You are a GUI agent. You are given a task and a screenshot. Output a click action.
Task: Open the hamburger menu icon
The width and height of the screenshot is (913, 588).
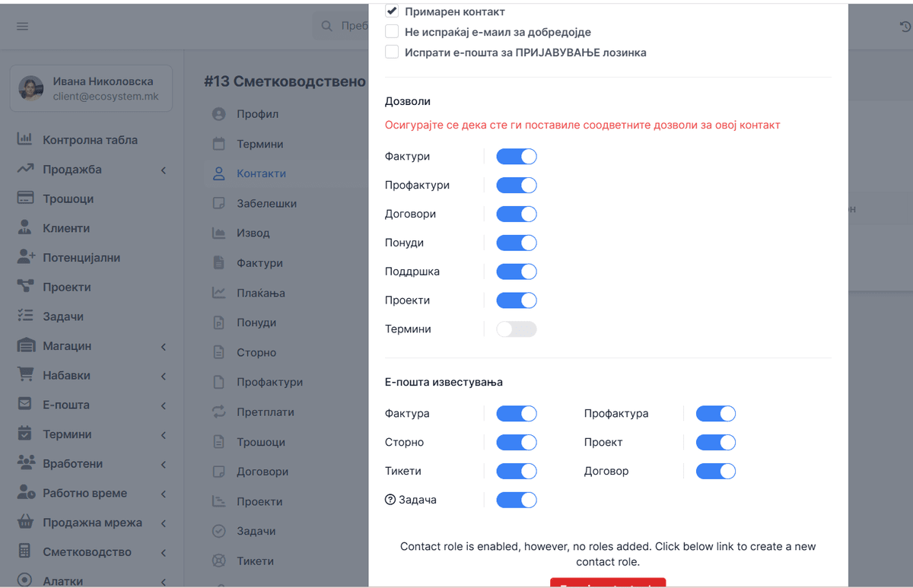(22, 26)
